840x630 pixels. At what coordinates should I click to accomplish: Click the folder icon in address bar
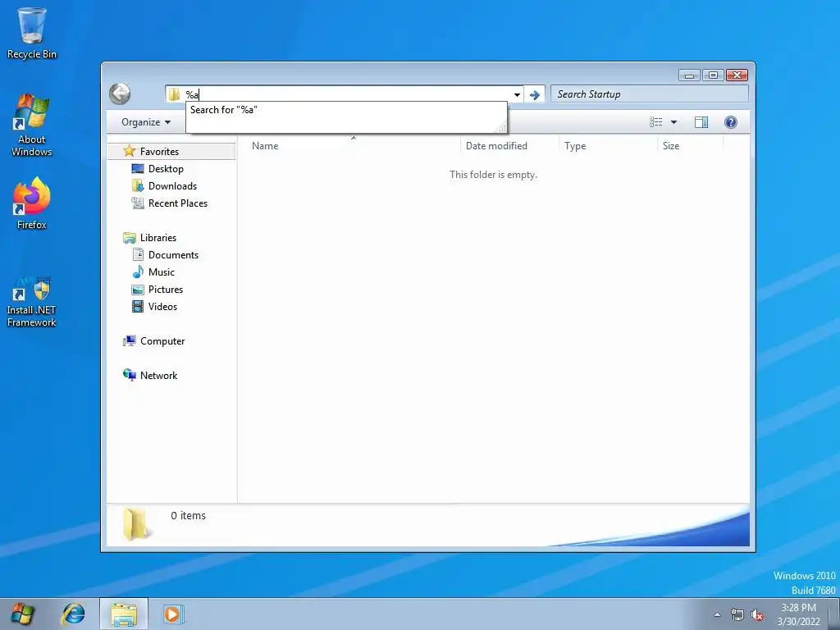coord(174,95)
